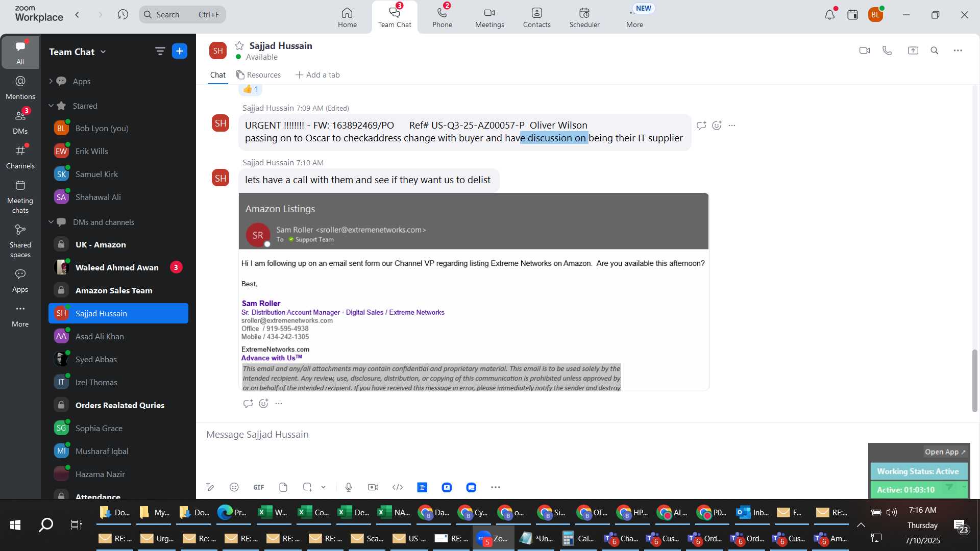Open the emoji picker in composer
This screenshot has width=980, height=551.
[x=234, y=487]
